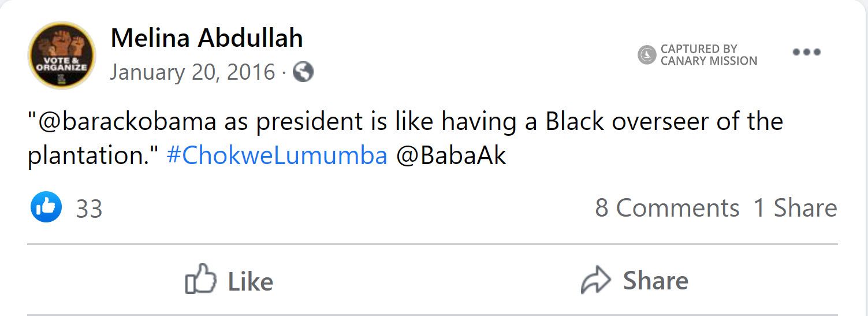Click the @BabaAk mention text
Image resolution: width=868 pixels, height=316 pixels.
click(x=451, y=156)
